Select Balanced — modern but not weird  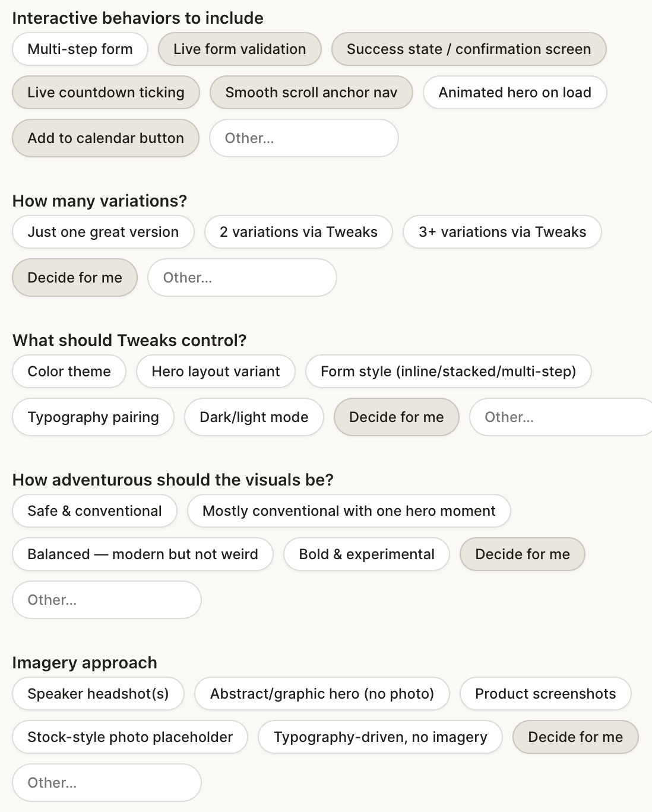[143, 554]
